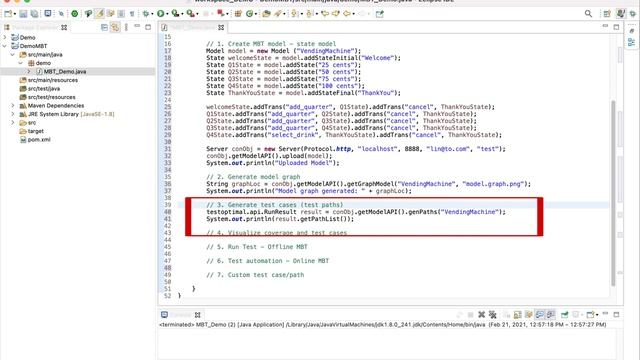Close the MBT_Demo.java editor tab
This screenshot has width=640, height=360.
click(x=221, y=27)
